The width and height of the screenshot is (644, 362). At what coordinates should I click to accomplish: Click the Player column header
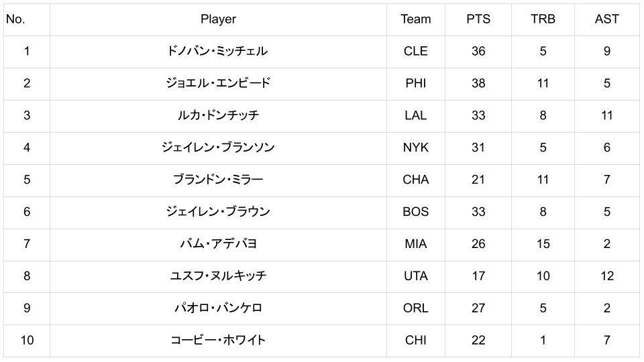218,19
